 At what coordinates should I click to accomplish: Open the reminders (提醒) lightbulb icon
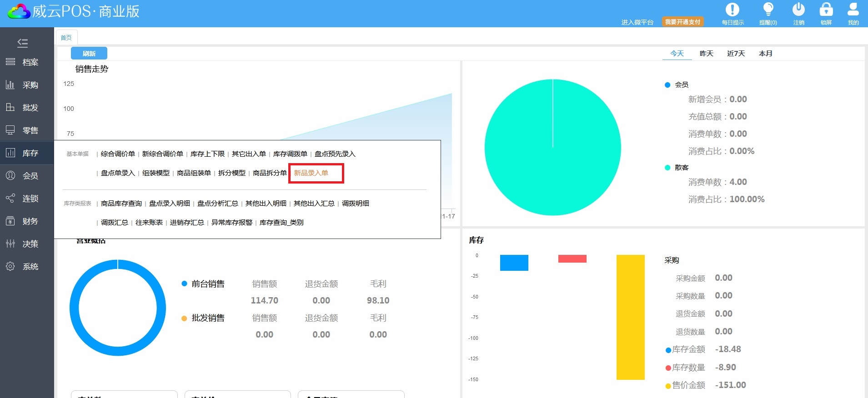pyautogui.click(x=768, y=10)
